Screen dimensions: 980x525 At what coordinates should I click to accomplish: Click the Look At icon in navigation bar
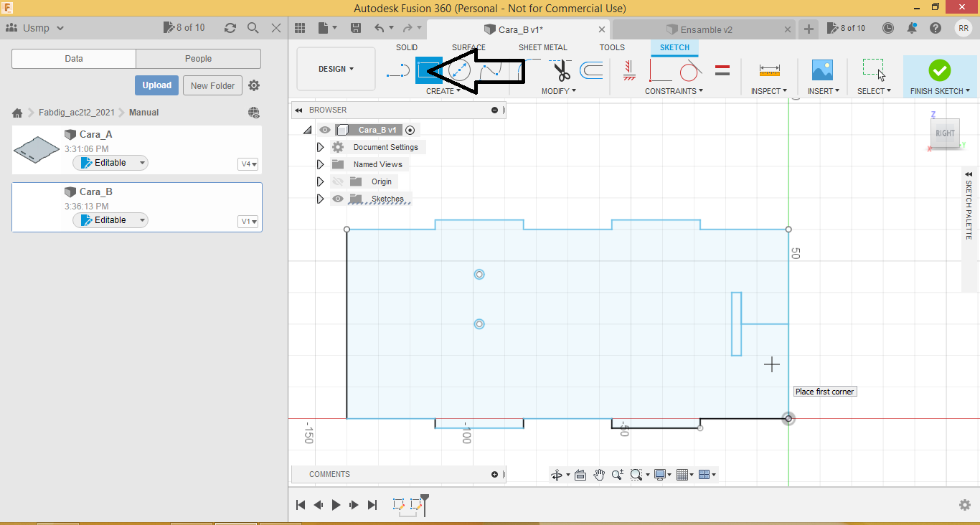pyautogui.click(x=580, y=475)
